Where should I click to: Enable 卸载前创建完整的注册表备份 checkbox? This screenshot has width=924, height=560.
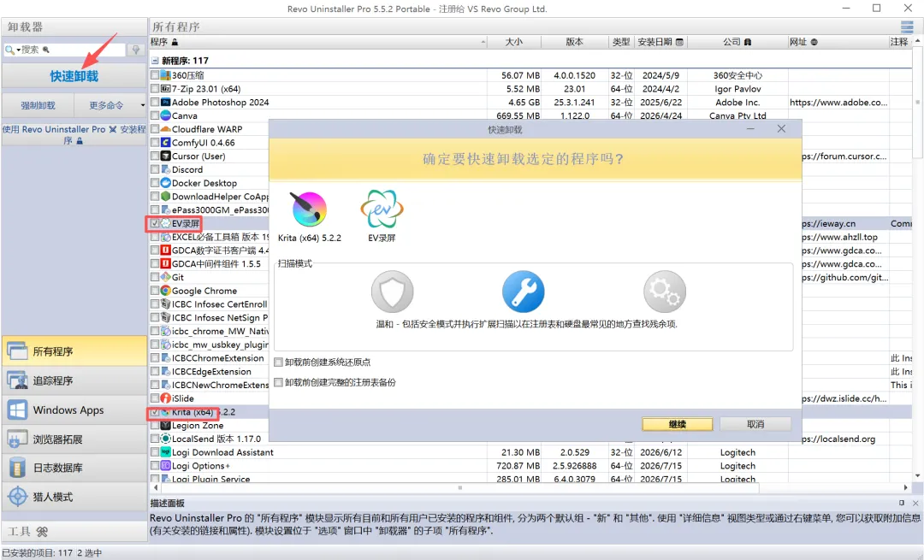279,383
